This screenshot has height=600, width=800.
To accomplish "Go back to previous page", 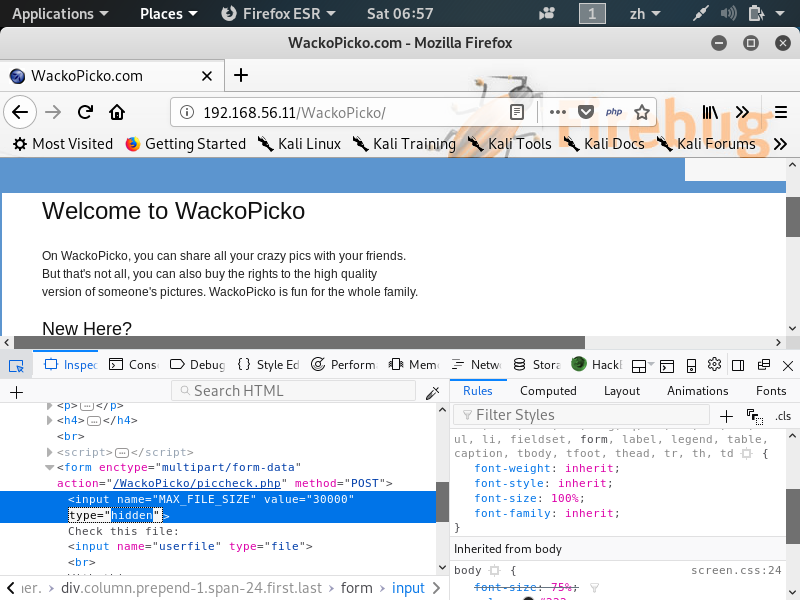I will tap(20, 112).
